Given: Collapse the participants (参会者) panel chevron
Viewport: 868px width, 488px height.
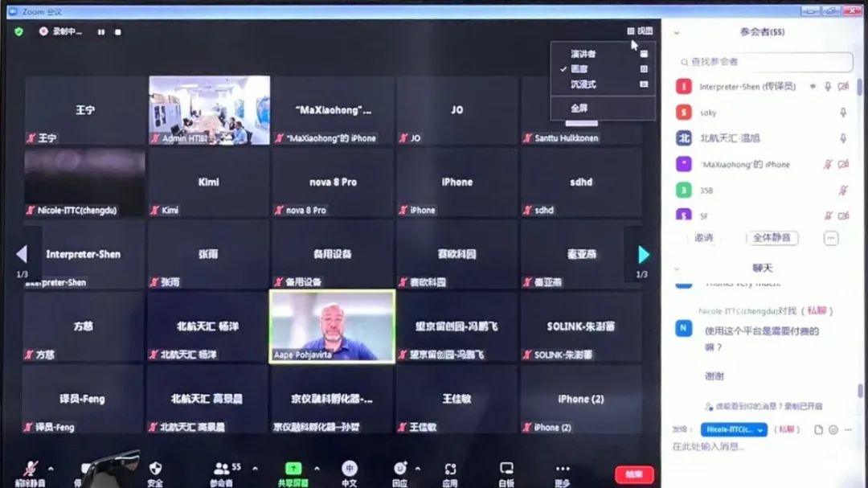Looking at the screenshot, I should pos(677,33).
